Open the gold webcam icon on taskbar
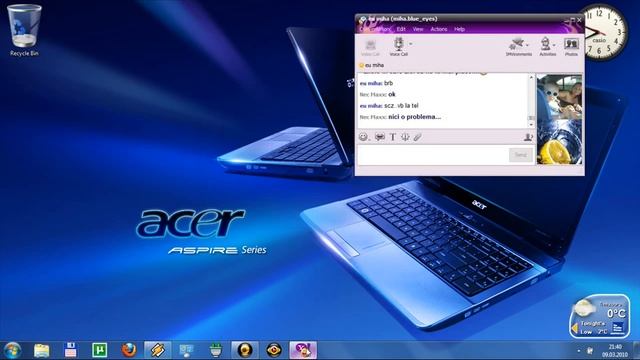The image size is (640, 360). (x=244, y=350)
